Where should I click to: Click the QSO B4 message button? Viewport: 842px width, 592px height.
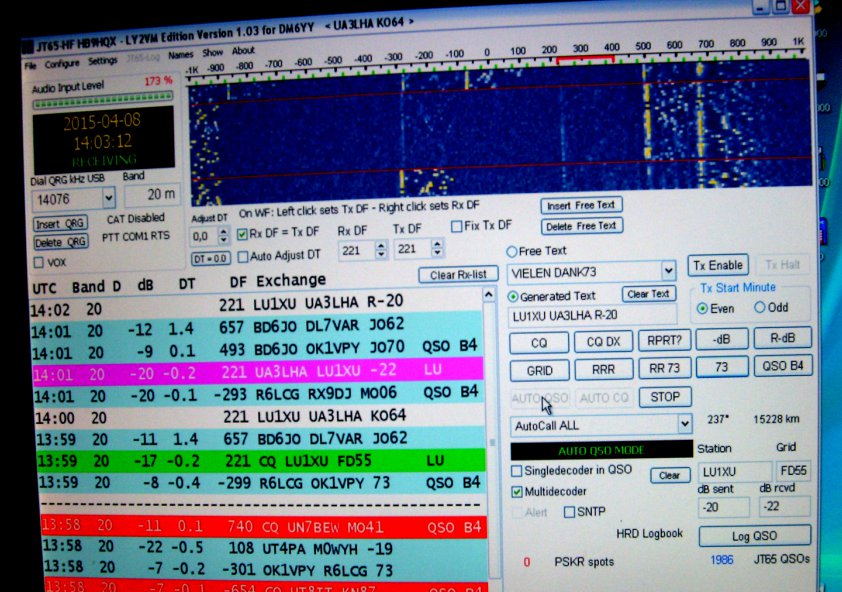click(x=783, y=366)
